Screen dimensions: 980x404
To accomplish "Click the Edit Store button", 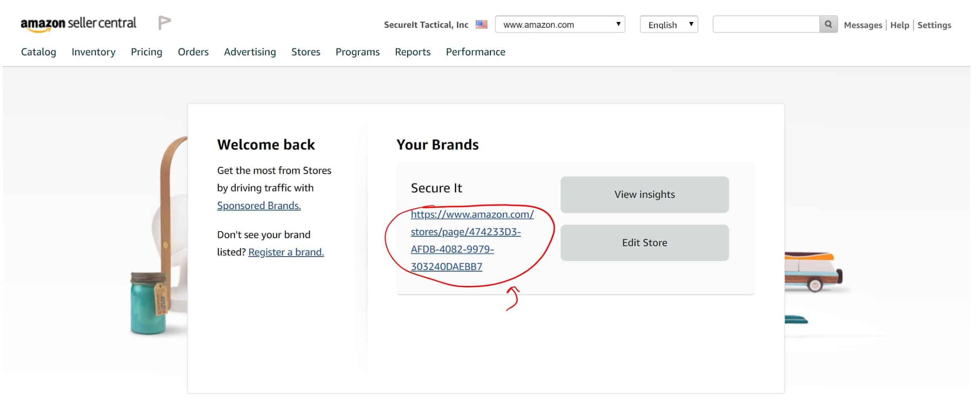I will tap(644, 243).
